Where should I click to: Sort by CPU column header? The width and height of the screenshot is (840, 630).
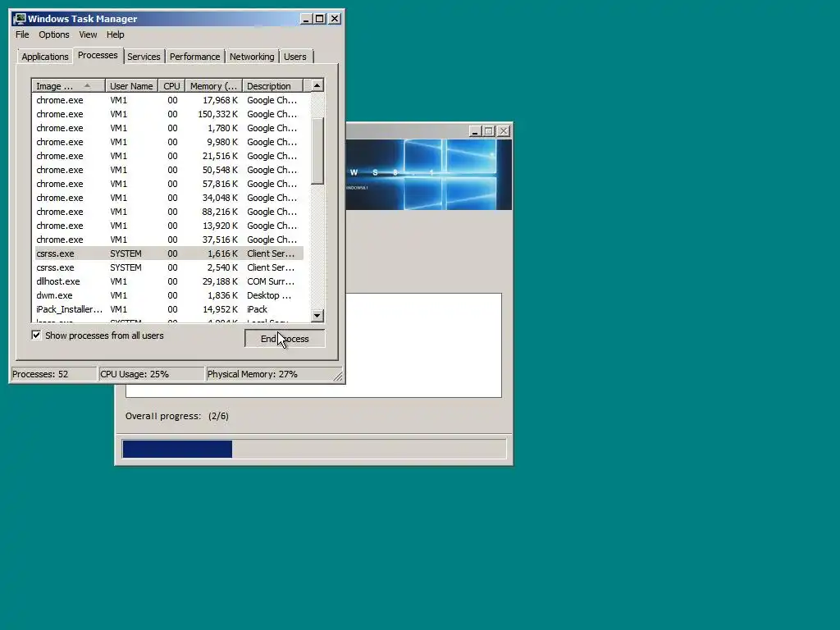pos(172,85)
